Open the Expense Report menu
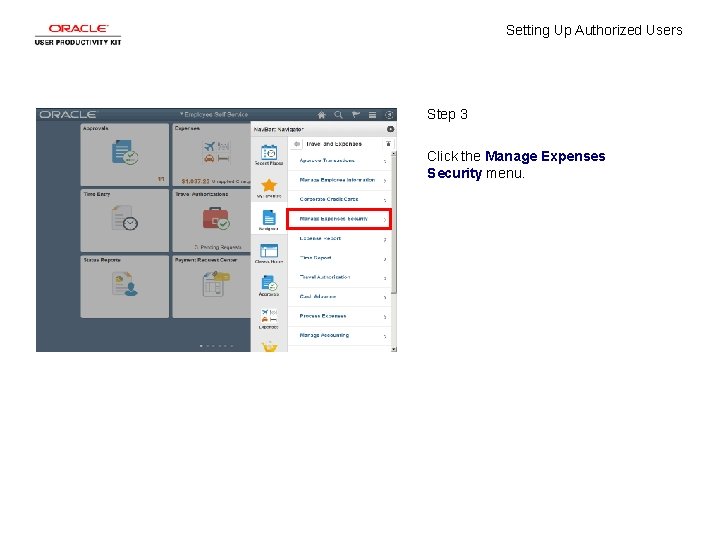This screenshot has height=540, width=720. [339, 239]
